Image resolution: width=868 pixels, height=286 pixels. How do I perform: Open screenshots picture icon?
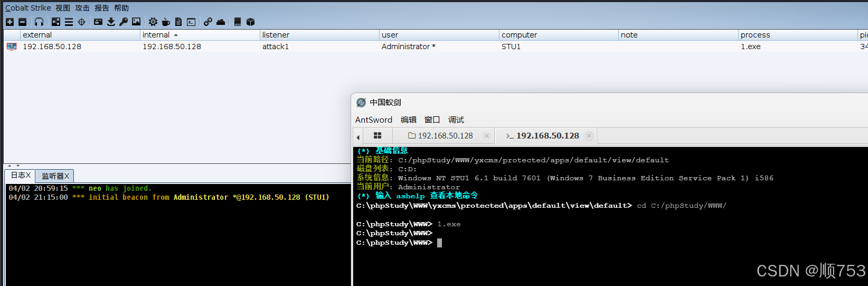coord(136,22)
